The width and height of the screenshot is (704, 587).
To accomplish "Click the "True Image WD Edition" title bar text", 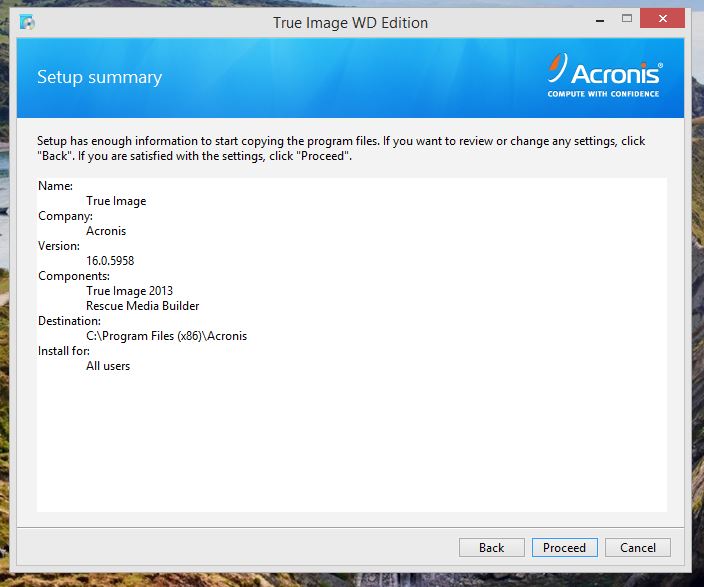I will 350,21.
